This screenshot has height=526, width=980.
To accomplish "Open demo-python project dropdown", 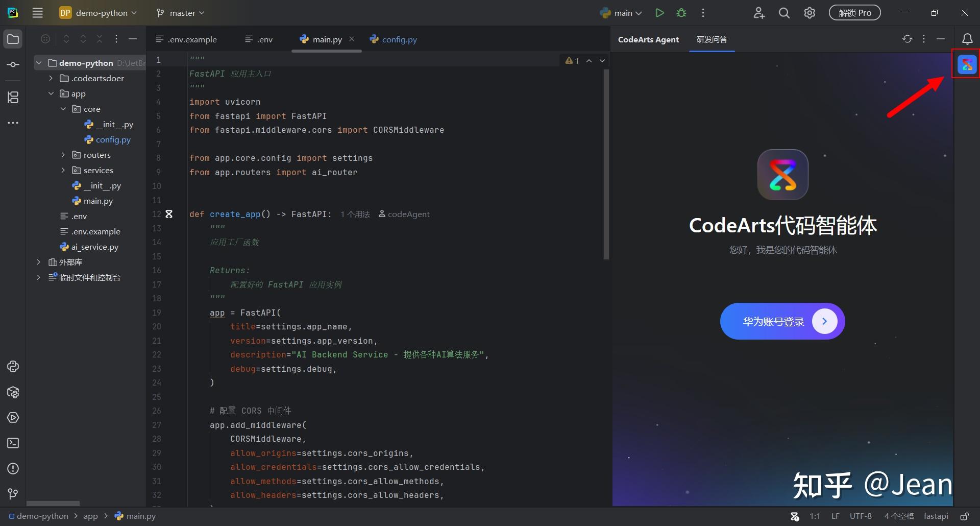I will [x=98, y=13].
